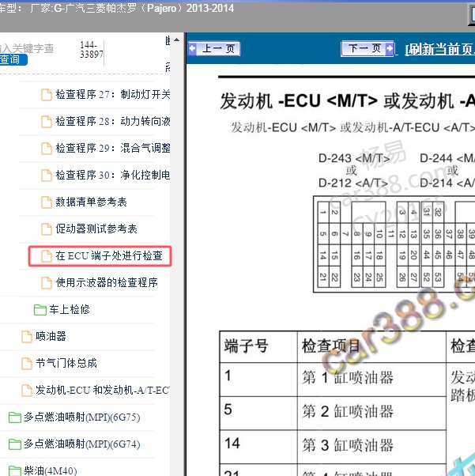This screenshot has height=476, width=475.
Task: Open tree item 检查程序 30：净化控制电
Action: (x=112, y=175)
